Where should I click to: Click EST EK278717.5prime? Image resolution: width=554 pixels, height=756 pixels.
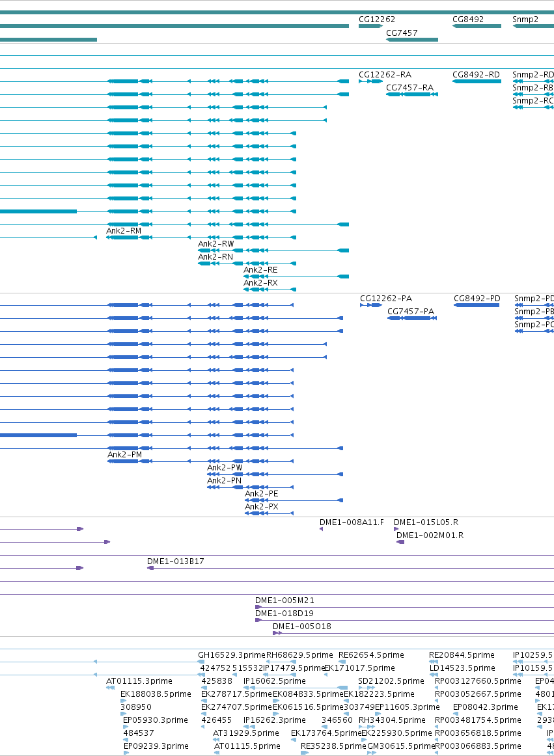click(x=236, y=694)
